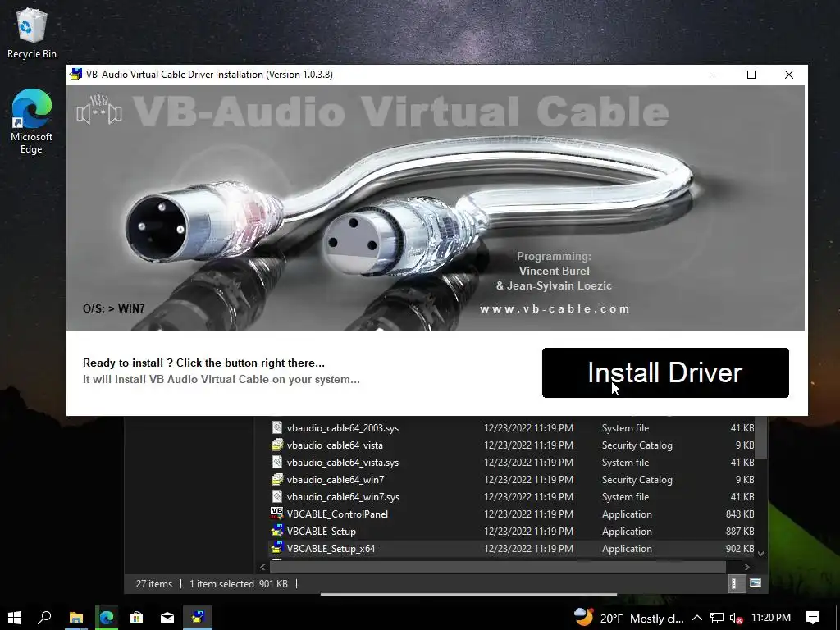The width and height of the screenshot is (840, 630).
Task: Open the network icon in system tray
Action: pos(717,619)
